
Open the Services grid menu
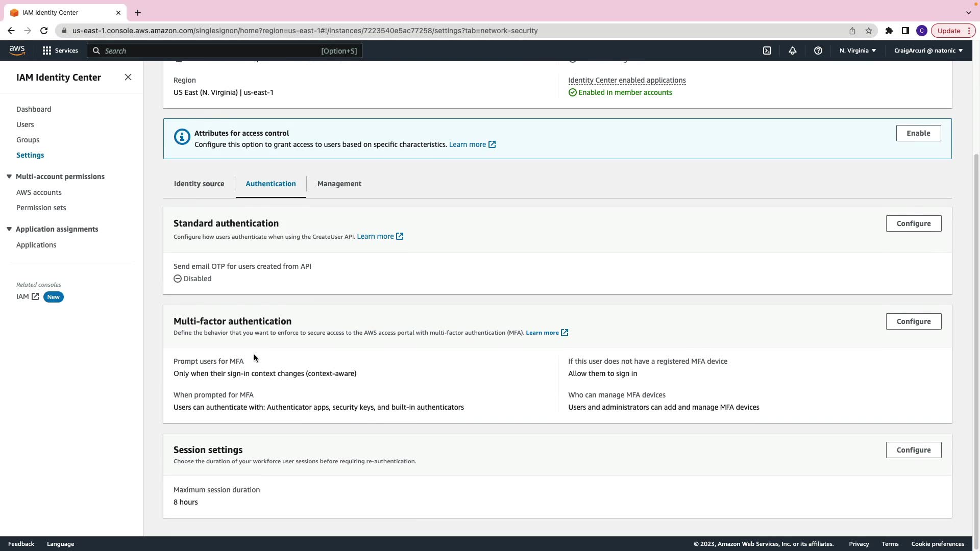(x=60, y=51)
